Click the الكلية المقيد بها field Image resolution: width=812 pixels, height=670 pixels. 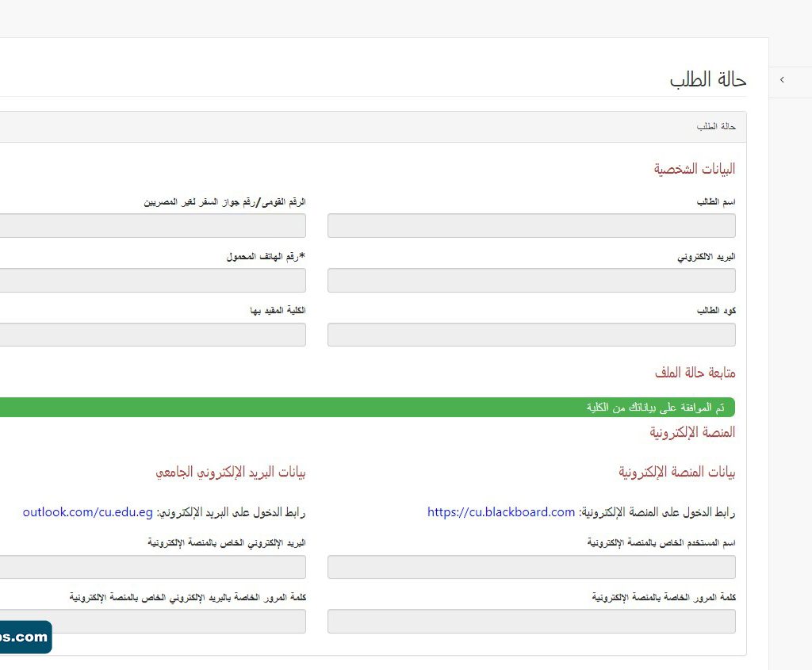pyautogui.click(x=152, y=335)
